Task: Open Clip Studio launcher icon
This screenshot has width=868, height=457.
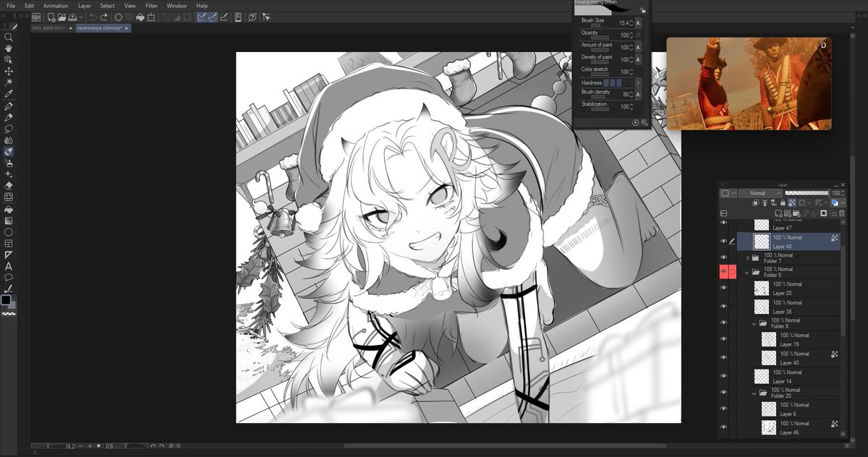Action: (x=35, y=17)
